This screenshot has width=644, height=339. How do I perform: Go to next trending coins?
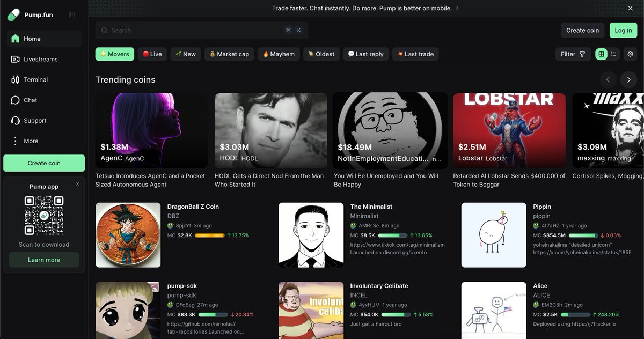[x=628, y=79]
